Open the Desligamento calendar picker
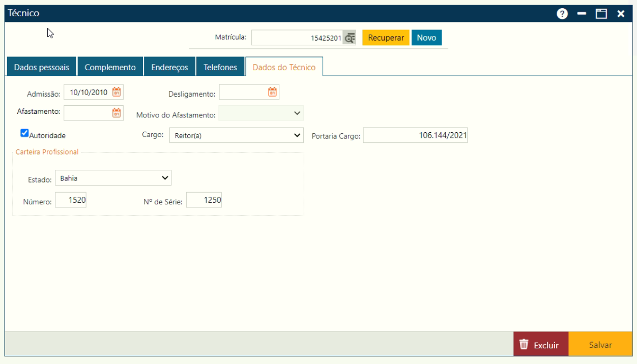This screenshot has height=364, width=637. click(x=273, y=92)
